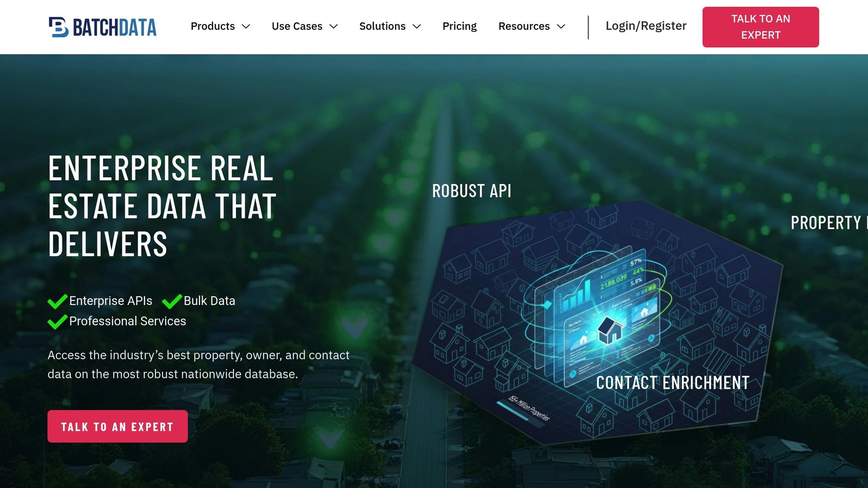This screenshot has height=488, width=868.
Task: Click the BATCHDATA wordmark text
Action: point(115,28)
